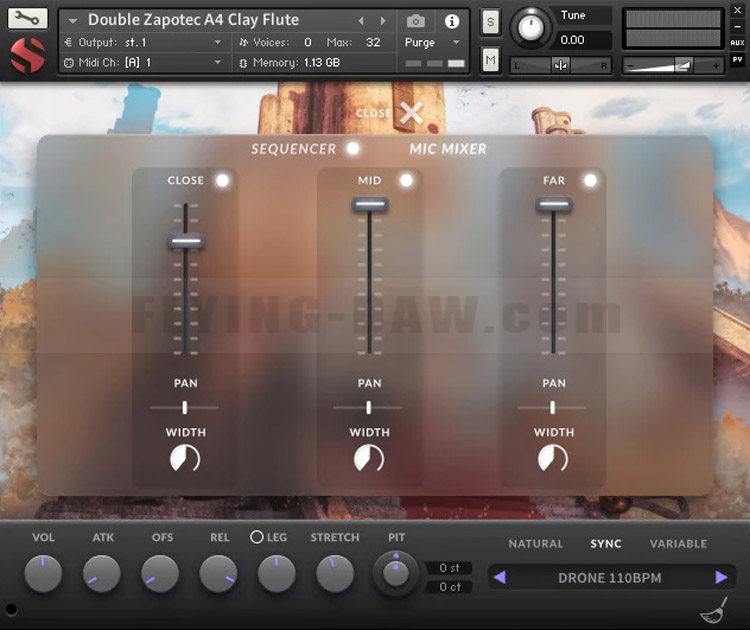
Task: Go to previous preset with left arrow
Action: pyautogui.click(x=500, y=577)
